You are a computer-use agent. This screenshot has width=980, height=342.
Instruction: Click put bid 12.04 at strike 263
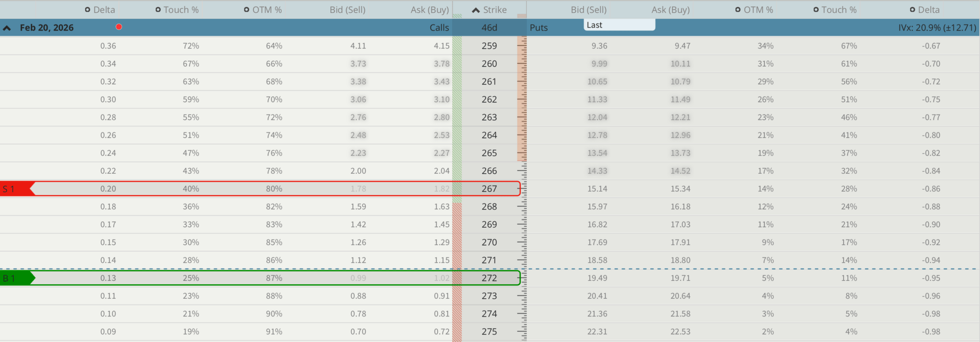(597, 117)
